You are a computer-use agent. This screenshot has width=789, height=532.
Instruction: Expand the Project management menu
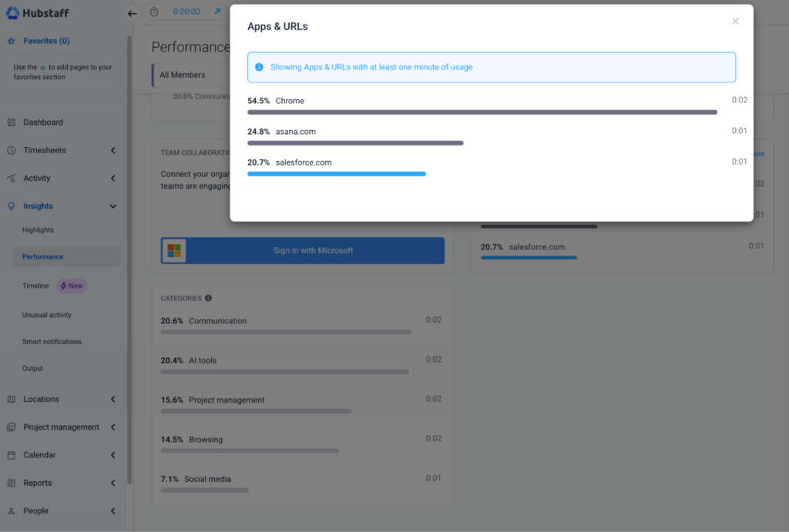(x=112, y=427)
